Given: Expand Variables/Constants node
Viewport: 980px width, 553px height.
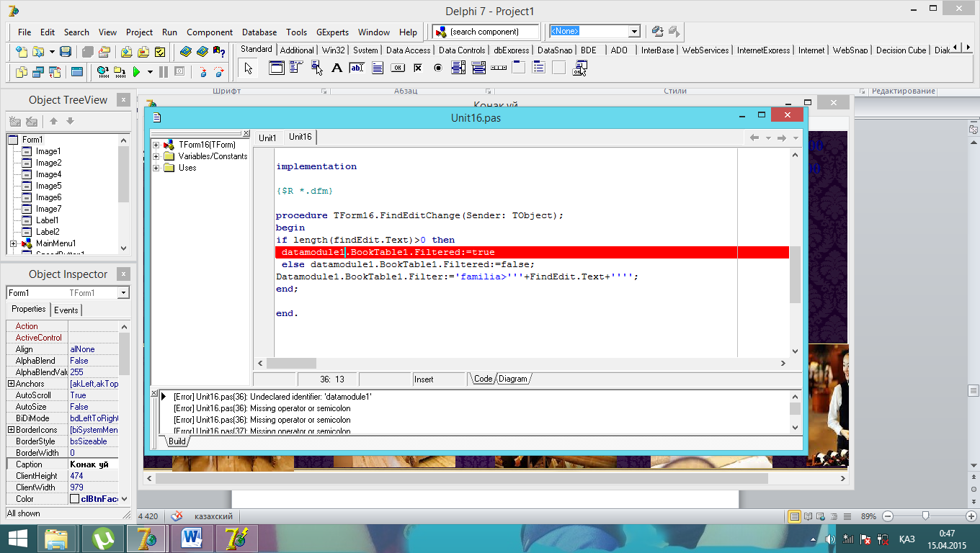Looking at the screenshot, I should (x=156, y=156).
